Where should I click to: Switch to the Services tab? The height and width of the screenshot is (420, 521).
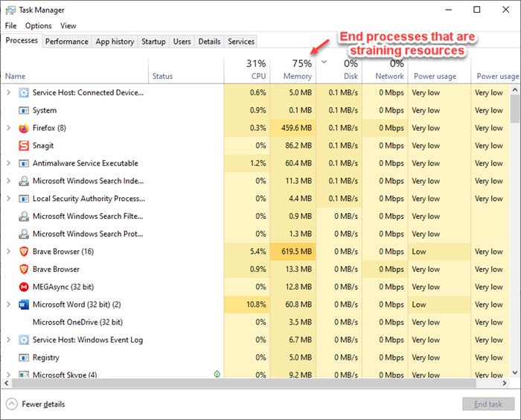pos(241,41)
